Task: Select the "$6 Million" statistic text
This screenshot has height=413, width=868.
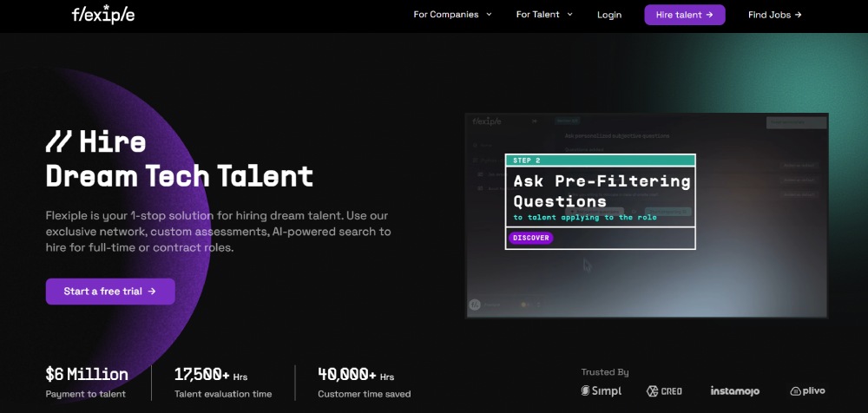Action: [x=87, y=375]
